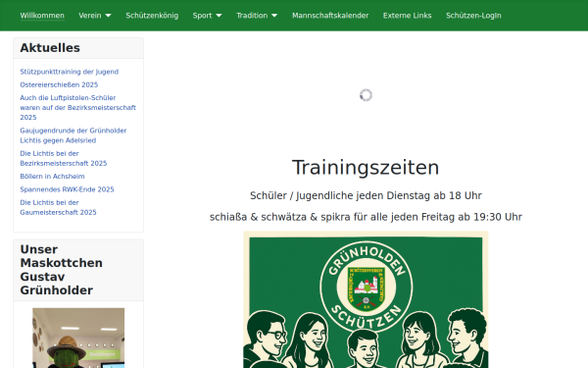Click the Aktuelles panel heading
The image size is (588, 368).
[x=50, y=48]
